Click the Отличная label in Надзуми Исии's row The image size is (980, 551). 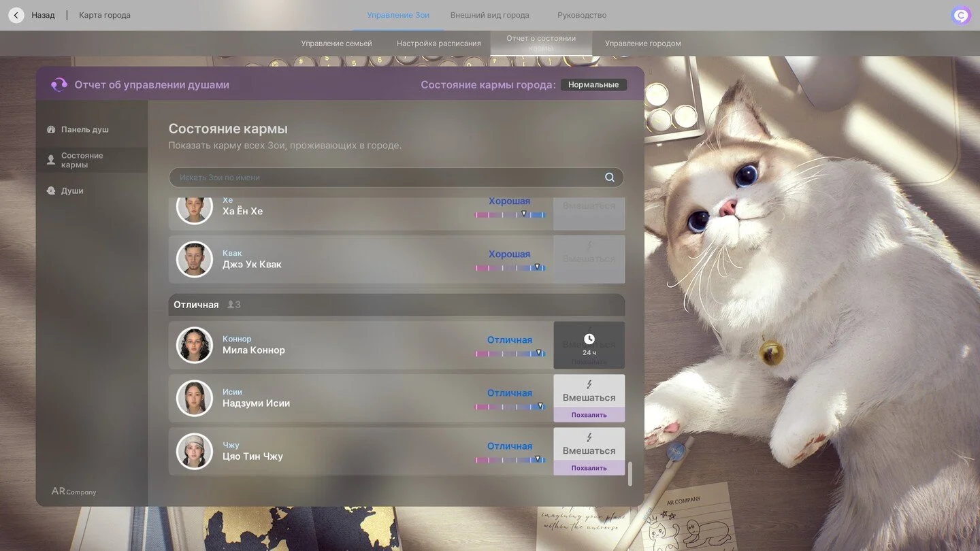click(510, 393)
